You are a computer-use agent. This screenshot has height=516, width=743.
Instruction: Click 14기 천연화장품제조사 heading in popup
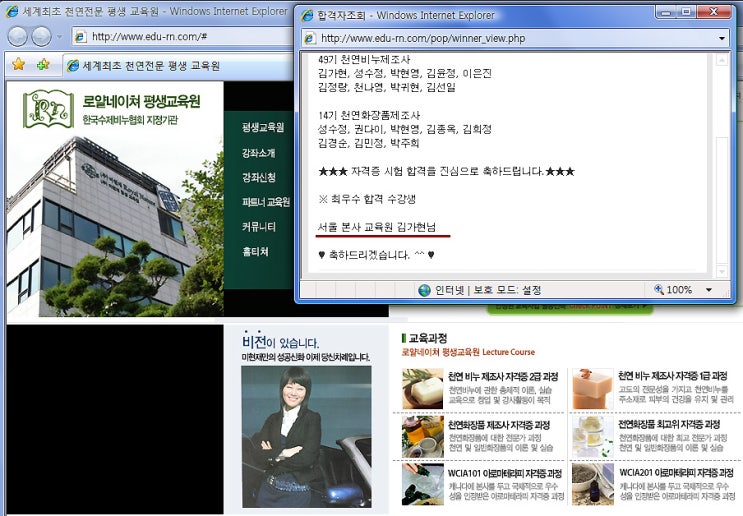(369, 115)
